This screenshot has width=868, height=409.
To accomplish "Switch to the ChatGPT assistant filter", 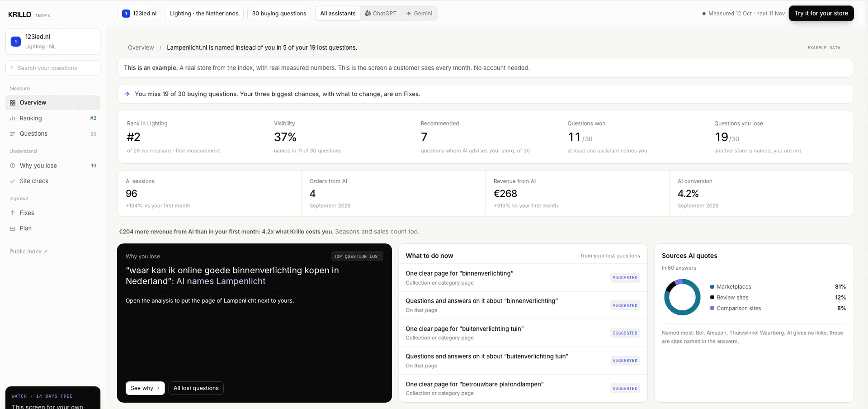I will tap(381, 14).
